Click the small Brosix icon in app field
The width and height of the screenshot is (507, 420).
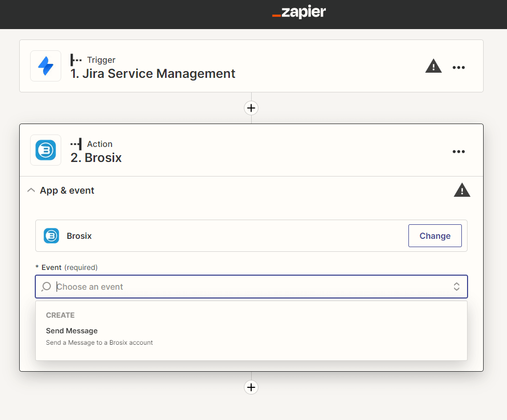click(51, 236)
